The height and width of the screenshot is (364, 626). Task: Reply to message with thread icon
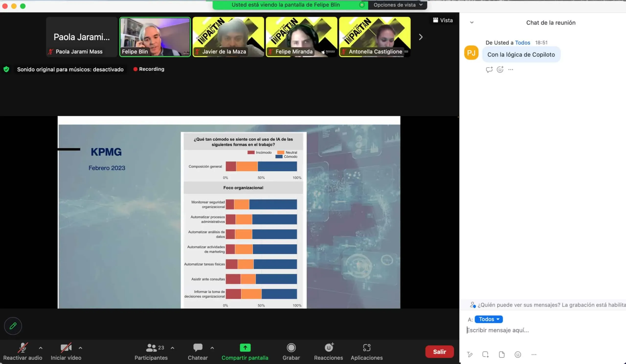coord(489,69)
